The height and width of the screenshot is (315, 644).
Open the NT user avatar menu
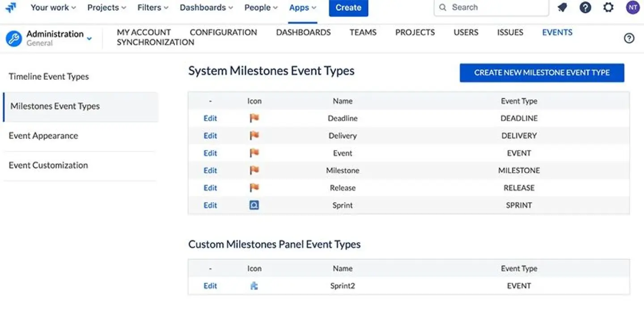tap(633, 8)
